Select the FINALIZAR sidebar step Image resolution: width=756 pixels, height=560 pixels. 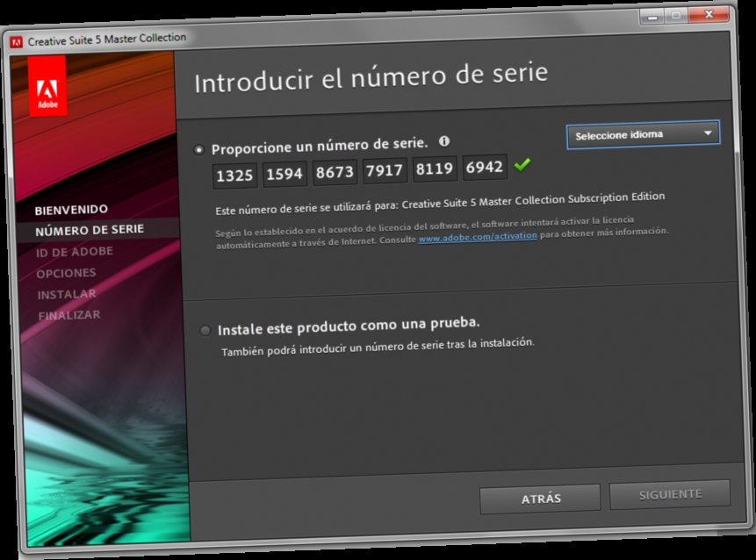(x=69, y=316)
